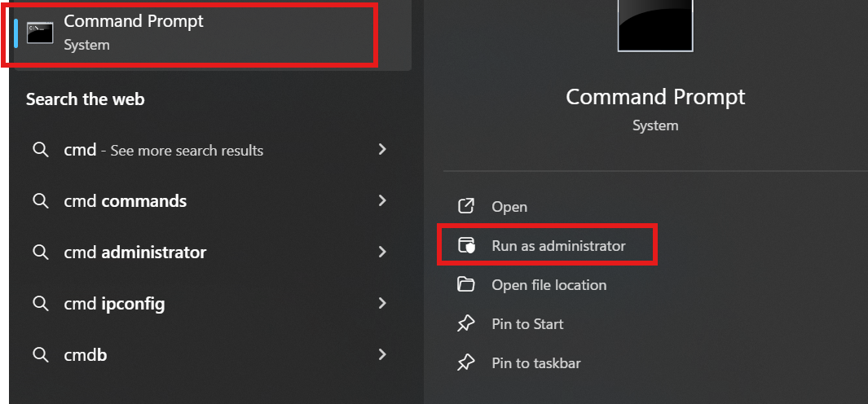
Task: Click the Pin to taskbar pin icon
Action: pyautogui.click(x=466, y=363)
